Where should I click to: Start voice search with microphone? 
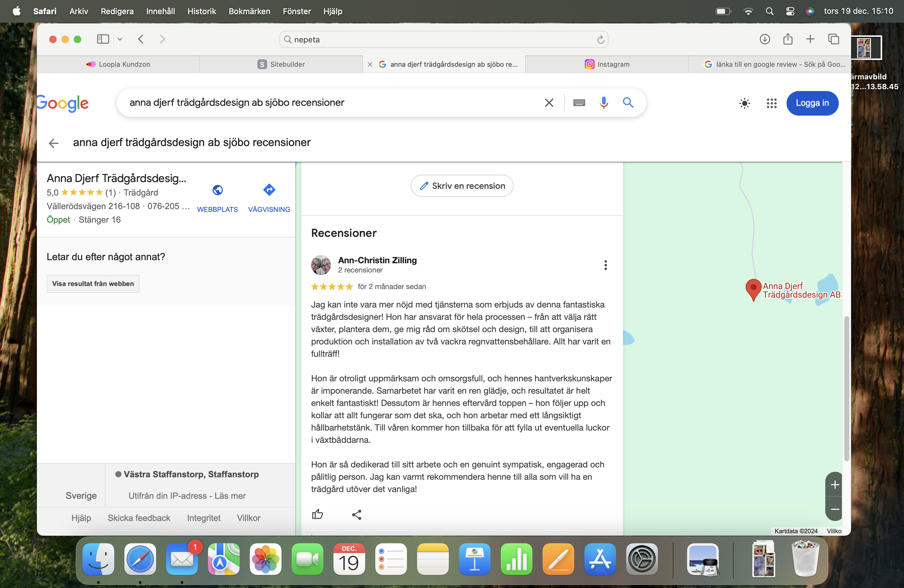pos(604,102)
